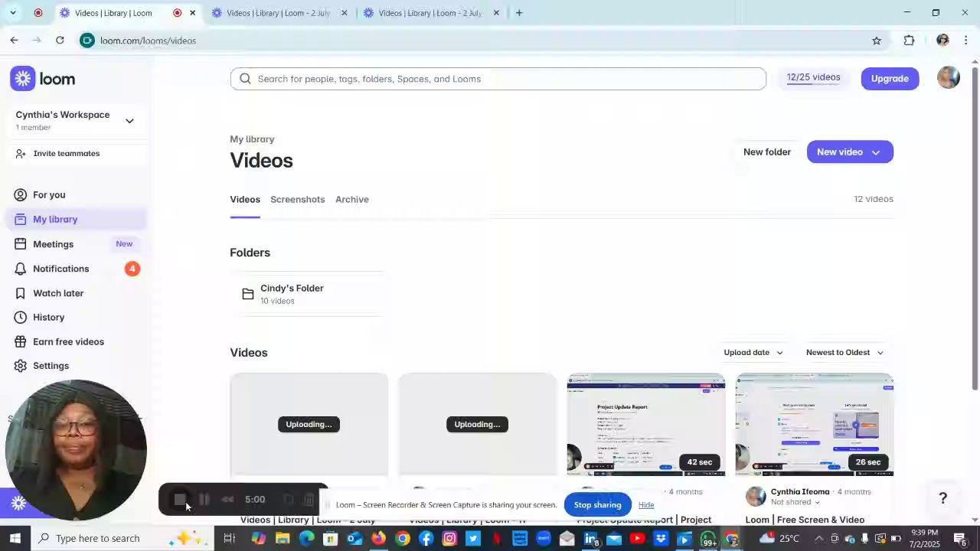This screenshot has width=980, height=551.
Task: Switch to the Videos tab
Action: click(x=245, y=199)
